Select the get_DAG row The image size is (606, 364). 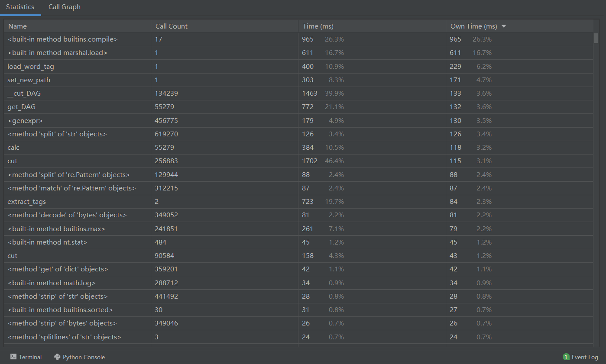pos(22,107)
